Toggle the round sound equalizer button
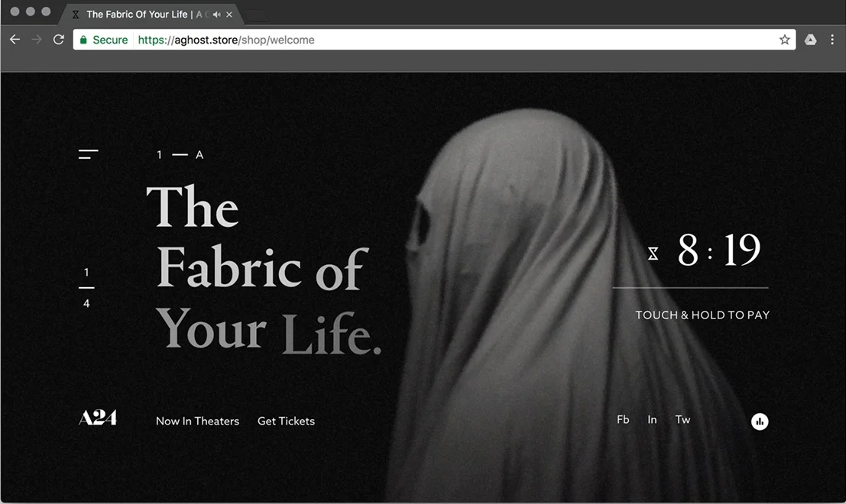The image size is (846, 504). tap(760, 422)
